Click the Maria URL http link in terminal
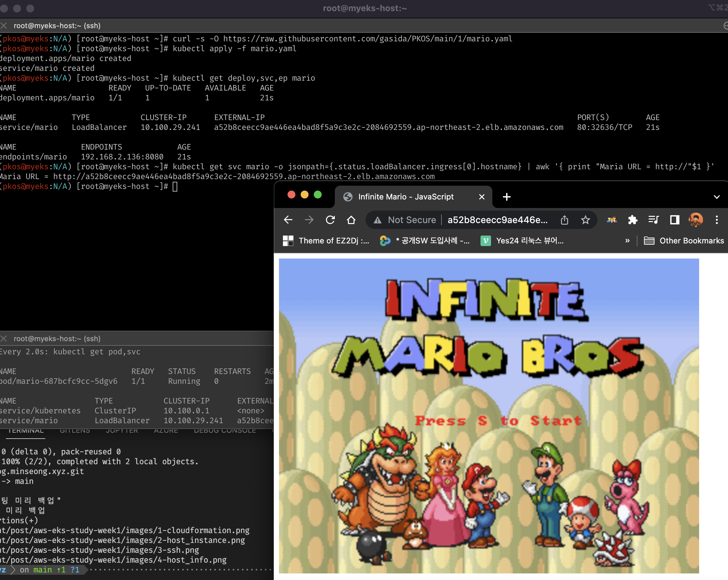 [244, 176]
